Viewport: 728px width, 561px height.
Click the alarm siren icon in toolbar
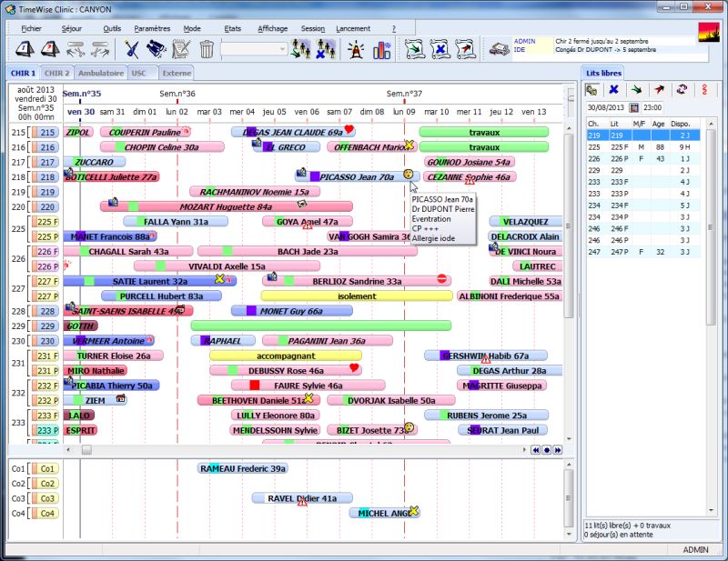pos(353,49)
